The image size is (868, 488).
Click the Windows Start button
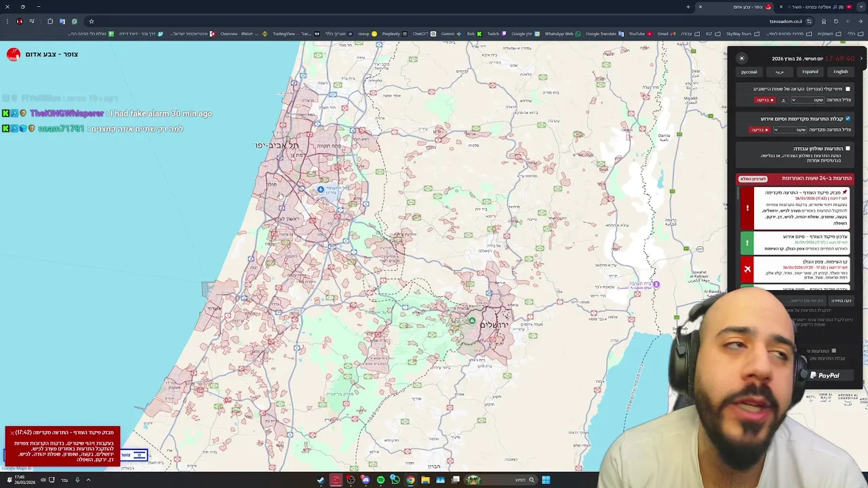(x=546, y=480)
